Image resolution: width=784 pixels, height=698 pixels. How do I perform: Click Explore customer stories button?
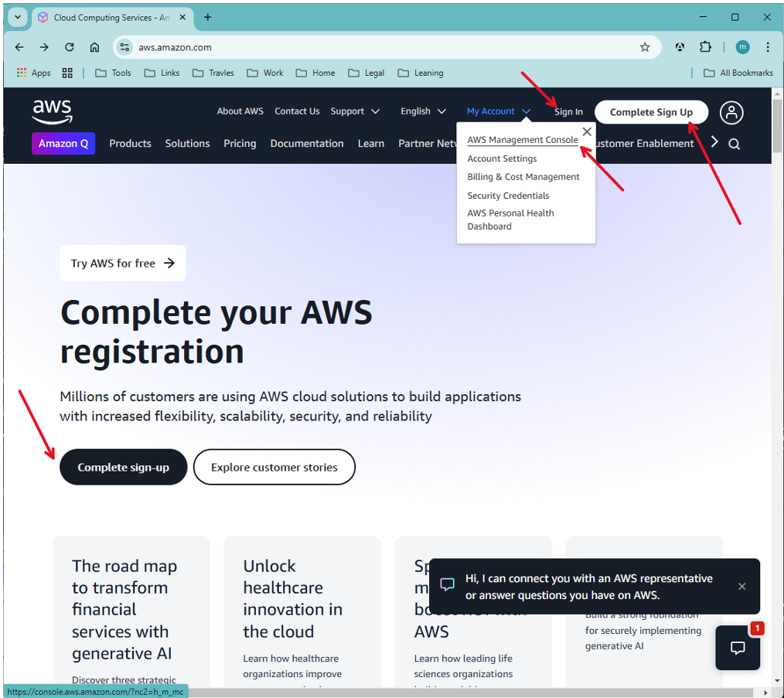click(274, 467)
